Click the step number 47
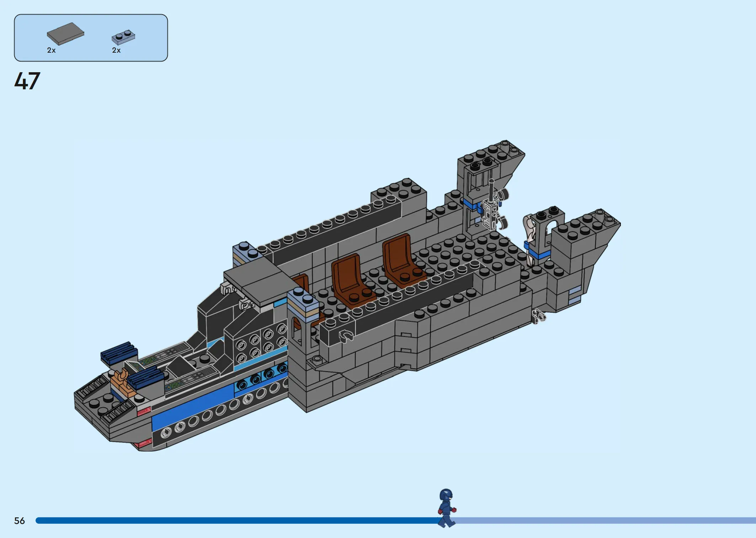 pyautogui.click(x=27, y=81)
